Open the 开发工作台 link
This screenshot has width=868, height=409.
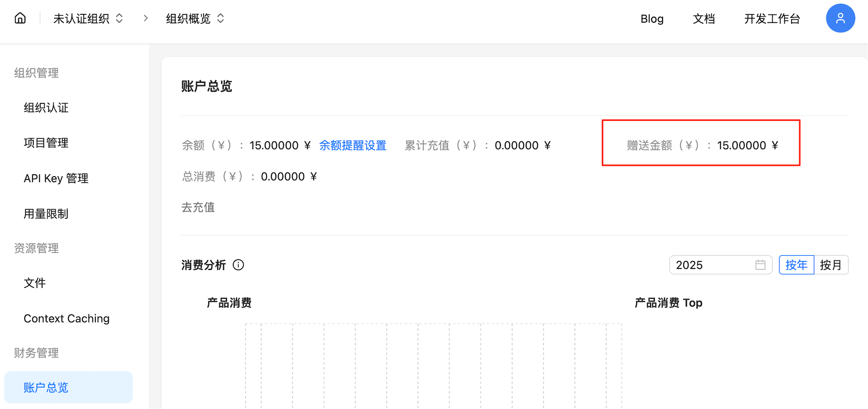point(771,19)
